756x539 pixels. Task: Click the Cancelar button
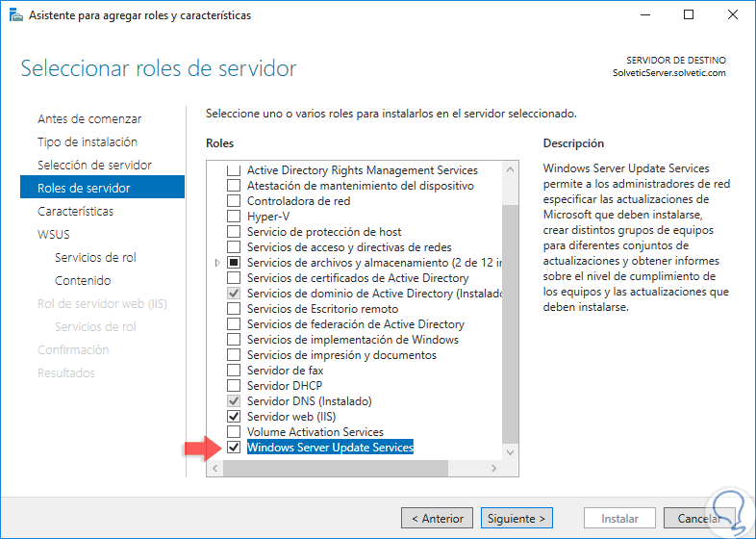pyautogui.click(x=699, y=518)
